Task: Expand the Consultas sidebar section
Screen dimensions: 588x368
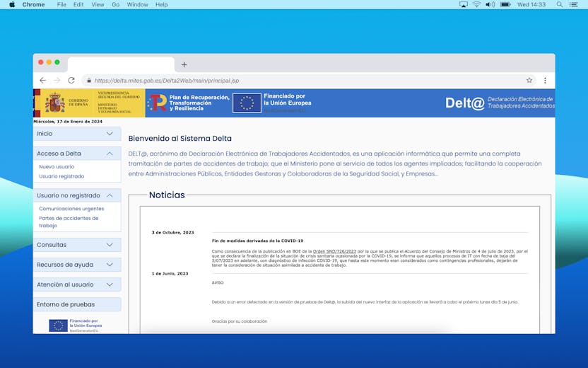Action: [x=77, y=245]
